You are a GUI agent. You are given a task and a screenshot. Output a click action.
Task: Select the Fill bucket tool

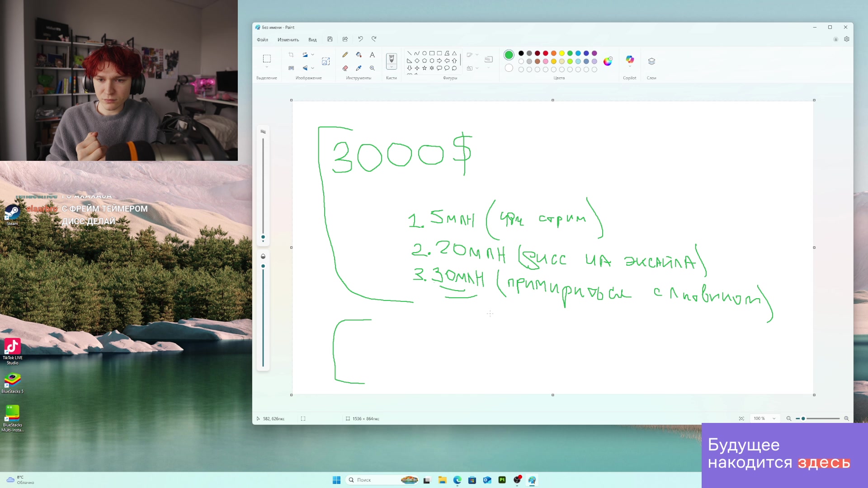pyautogui.click(x=359, y=55)
